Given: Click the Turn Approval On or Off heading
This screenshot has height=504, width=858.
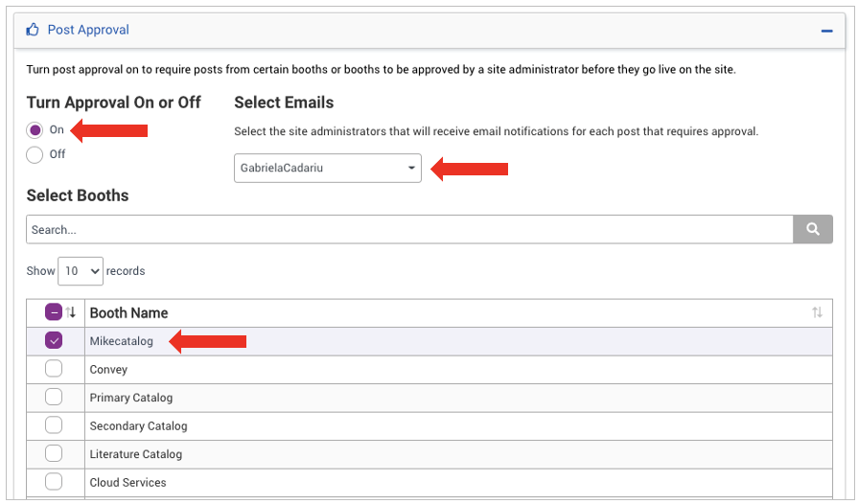Looking at the screenshot, I should point(114,103).
